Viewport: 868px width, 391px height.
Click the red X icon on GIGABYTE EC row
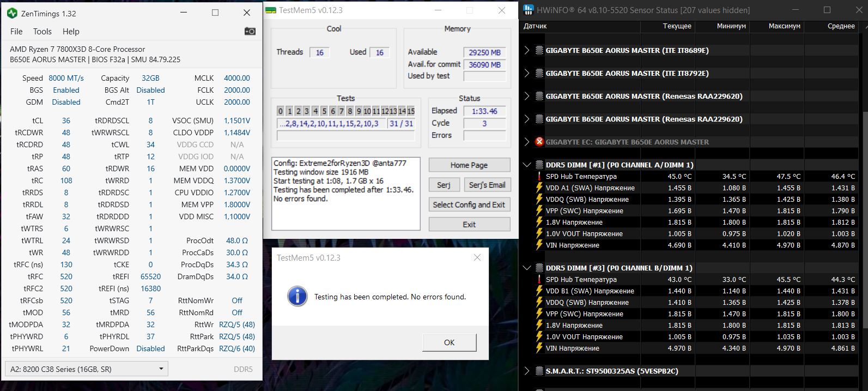[539, 142]
